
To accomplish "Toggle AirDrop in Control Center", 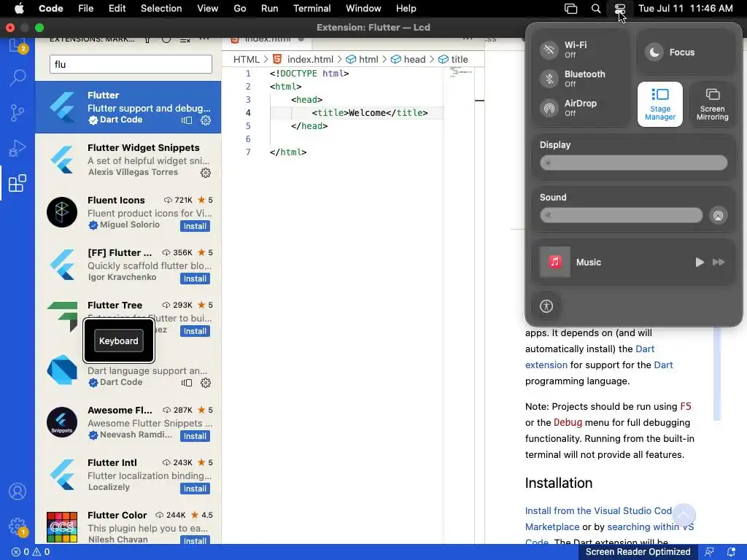I will [549, 108].
